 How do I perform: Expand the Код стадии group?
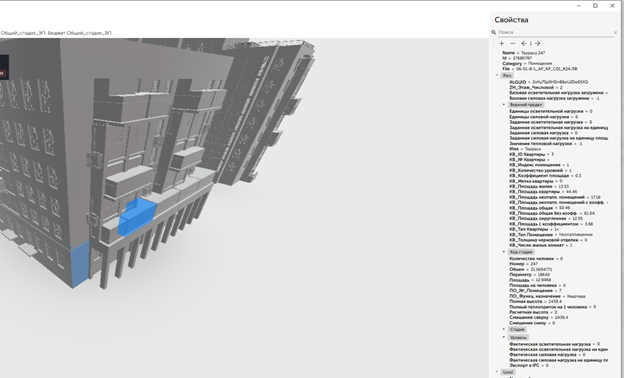pyautogui.click(x=504, y=252)
